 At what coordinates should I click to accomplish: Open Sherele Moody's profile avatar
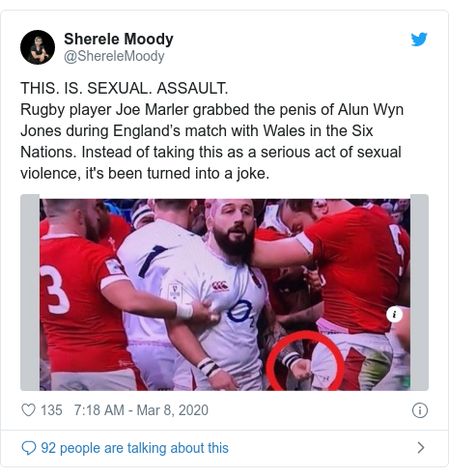tap(38, 47)
